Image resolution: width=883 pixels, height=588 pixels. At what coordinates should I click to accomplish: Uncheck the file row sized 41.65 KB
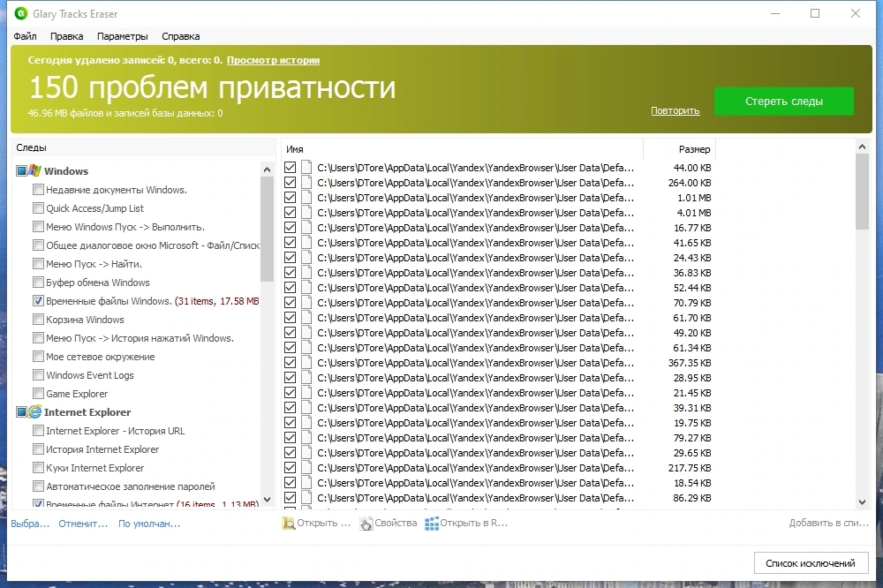(x=290, y=243)
